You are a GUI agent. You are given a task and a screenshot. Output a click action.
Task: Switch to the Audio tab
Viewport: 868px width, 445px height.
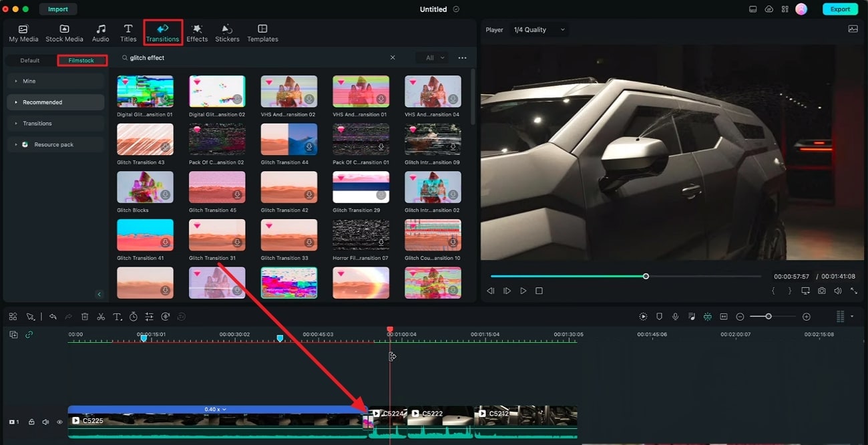click(x=101, y=33)
